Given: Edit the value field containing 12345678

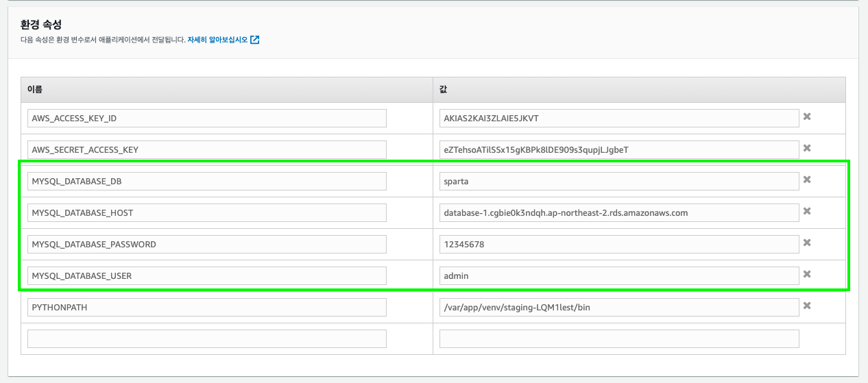Looking at the screenshot, I should point(619,244).
